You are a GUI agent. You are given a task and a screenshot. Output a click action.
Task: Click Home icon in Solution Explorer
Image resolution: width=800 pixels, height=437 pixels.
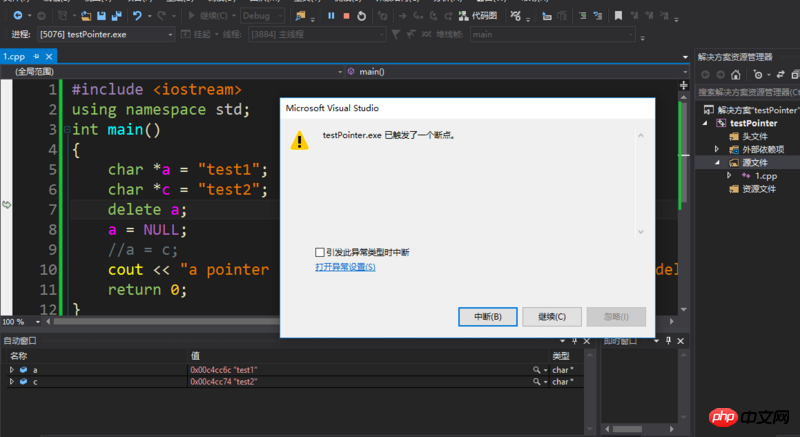point(735,75)
